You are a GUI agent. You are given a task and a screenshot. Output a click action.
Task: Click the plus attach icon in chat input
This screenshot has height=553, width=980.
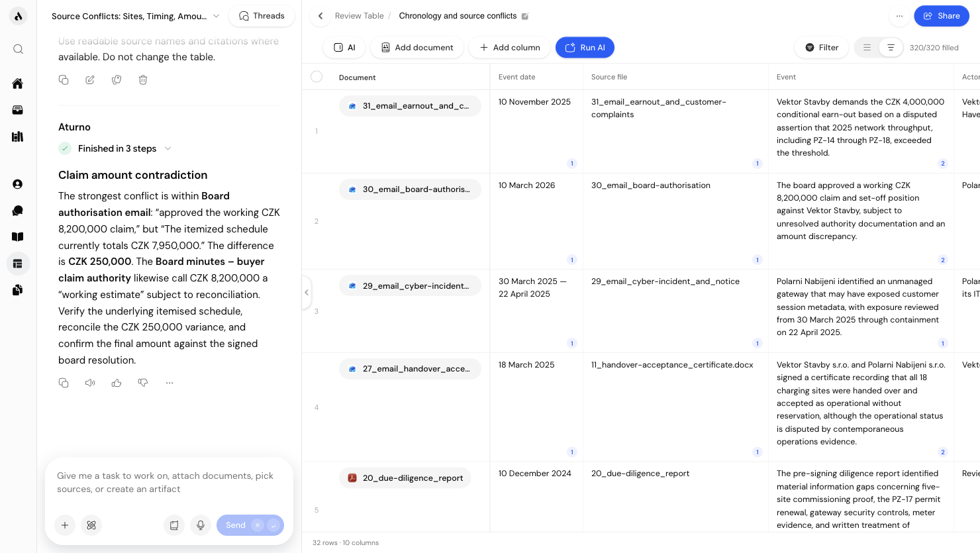click(x=65, y=525)
